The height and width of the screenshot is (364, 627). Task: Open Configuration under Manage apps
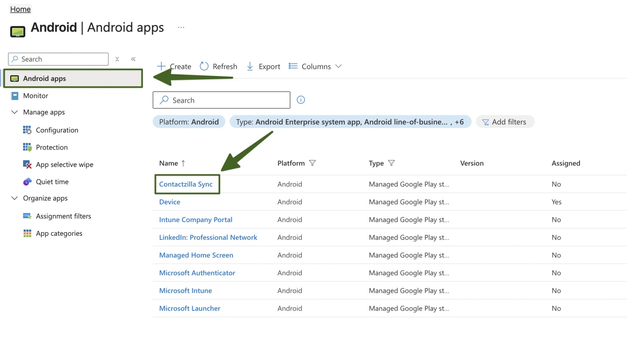pyautogui.click(x=57, y=130)
